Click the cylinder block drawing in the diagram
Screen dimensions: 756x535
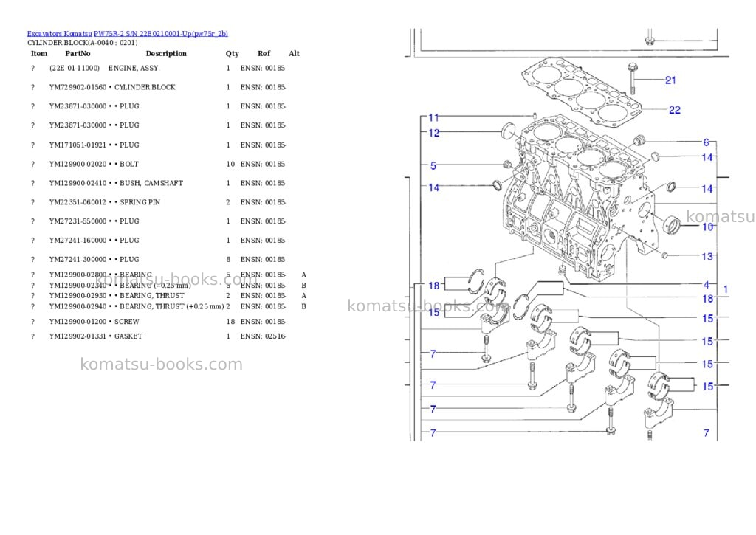coord(579,198)
